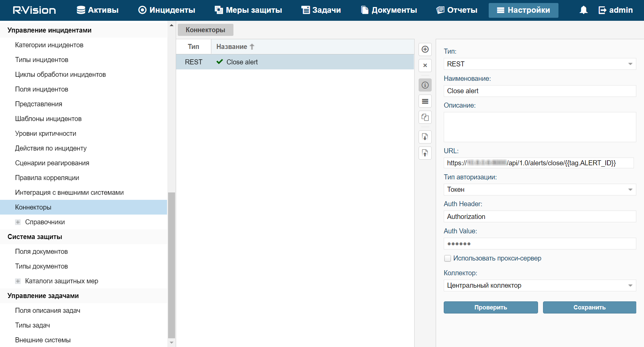644x347 pixels.
Task: Open connector info panel icon
Action: [425, 85]
